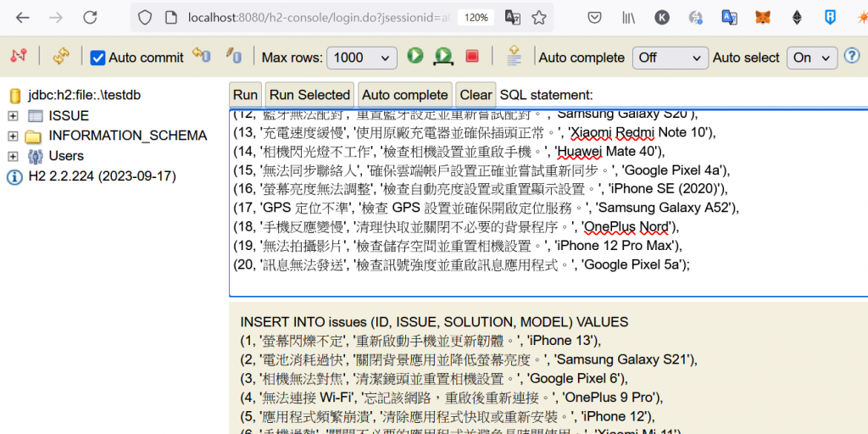The height and width of the screenshot is (434, 868).
Task: Click the 120% zoom level badge
Action: coord(476,18)
